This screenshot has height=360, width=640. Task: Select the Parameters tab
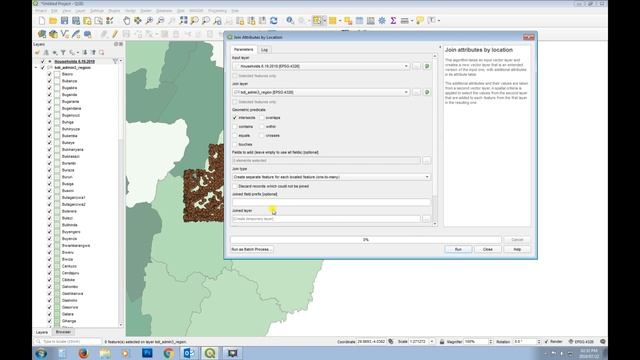pyautogui.click(x=244, y=49)
